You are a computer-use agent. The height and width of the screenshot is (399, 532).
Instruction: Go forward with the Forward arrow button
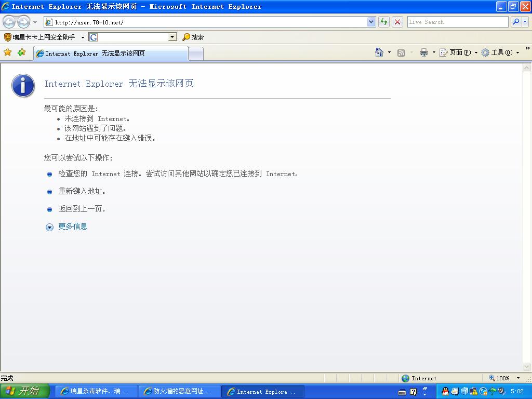[x=23, y=22]
